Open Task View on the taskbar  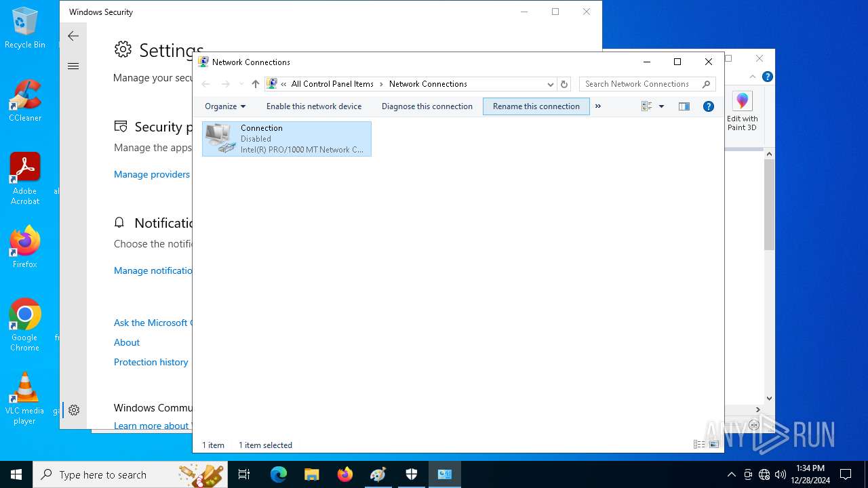point(244,474)
